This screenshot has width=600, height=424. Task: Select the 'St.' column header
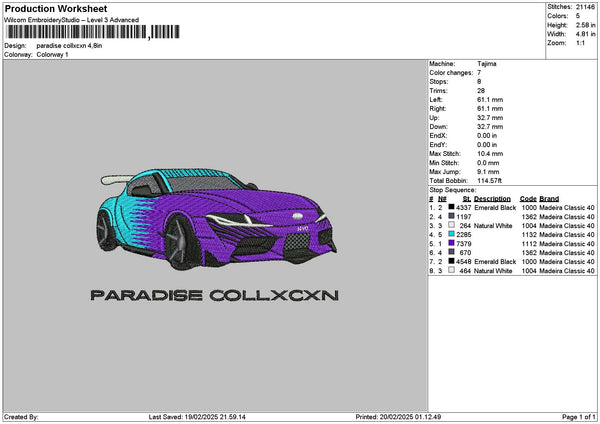coord(466,199)
